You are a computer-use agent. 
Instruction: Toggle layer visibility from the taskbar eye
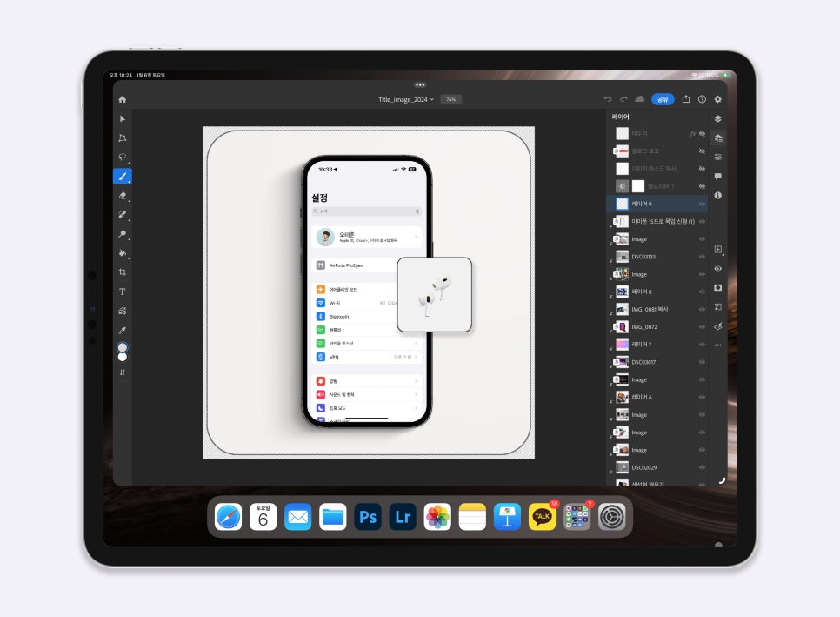(x=718, y=269)
